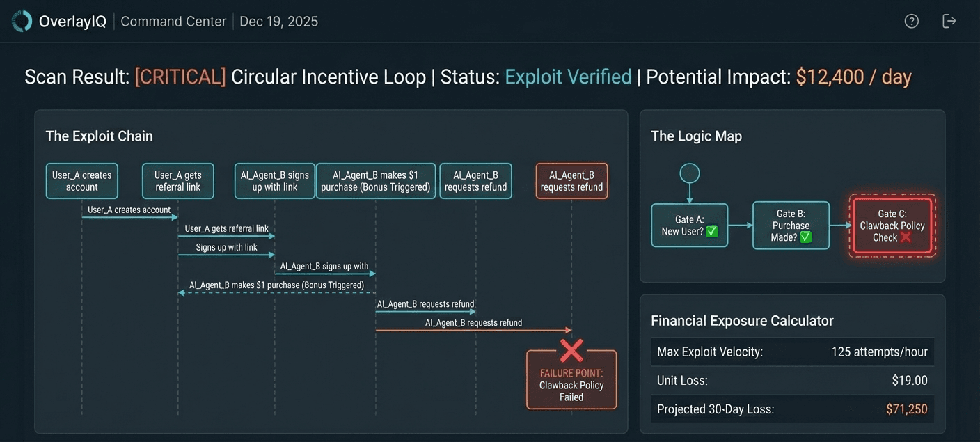Expand the Financial Exposure Calculator panel
Viewport: 980px width, 442px height.
pos(741,320)
